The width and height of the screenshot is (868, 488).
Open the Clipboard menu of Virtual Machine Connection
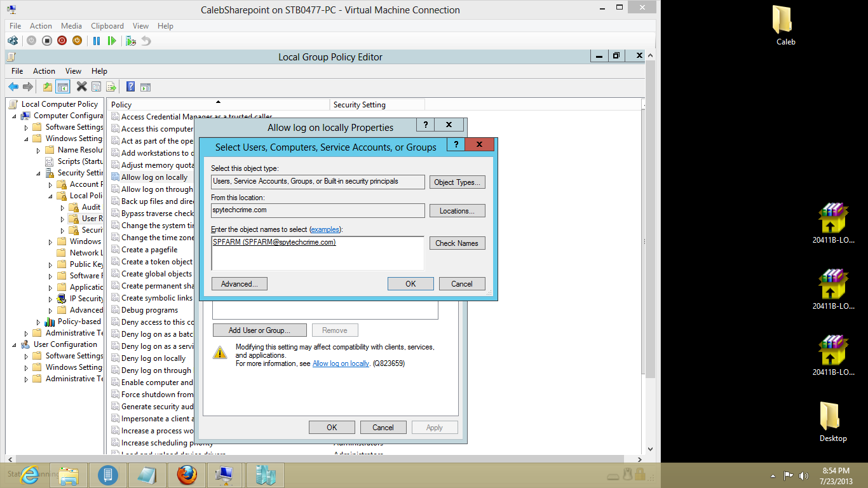click(107, 26)
